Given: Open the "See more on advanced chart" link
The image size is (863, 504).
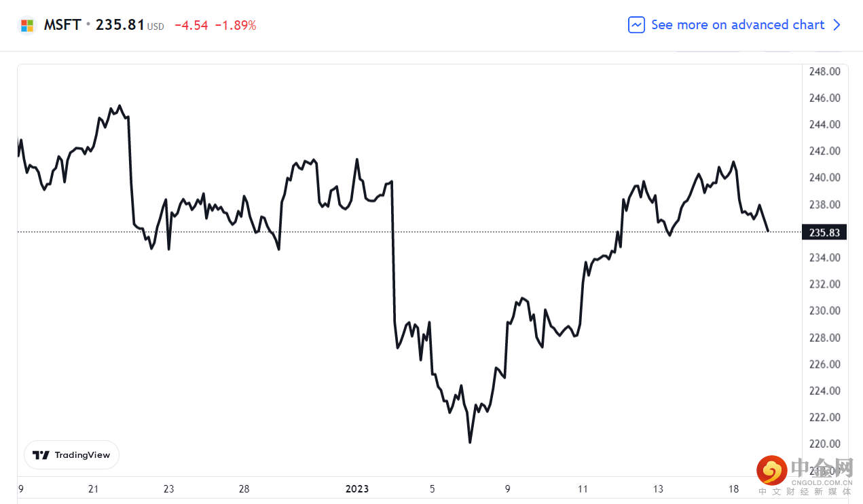Looking at the screenshot, I should pyautogui.click(x=737, y=25).
